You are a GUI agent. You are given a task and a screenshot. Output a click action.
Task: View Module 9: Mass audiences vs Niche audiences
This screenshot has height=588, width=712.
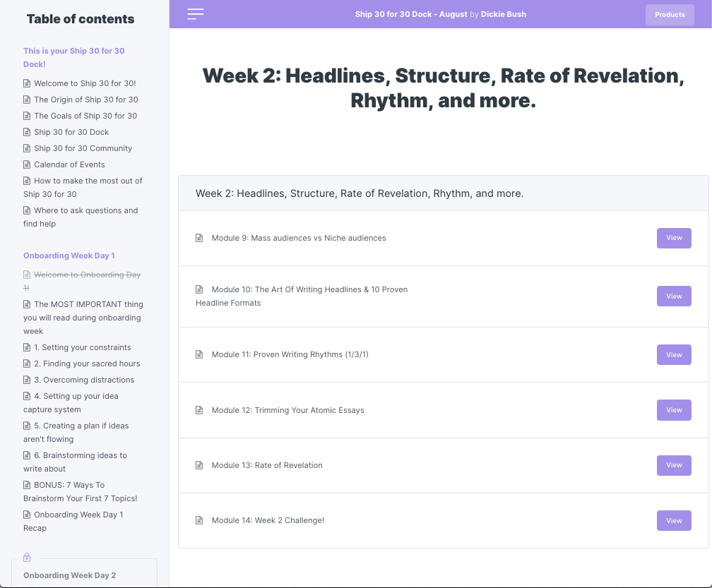pyautogui.click(x=674, y=238)
